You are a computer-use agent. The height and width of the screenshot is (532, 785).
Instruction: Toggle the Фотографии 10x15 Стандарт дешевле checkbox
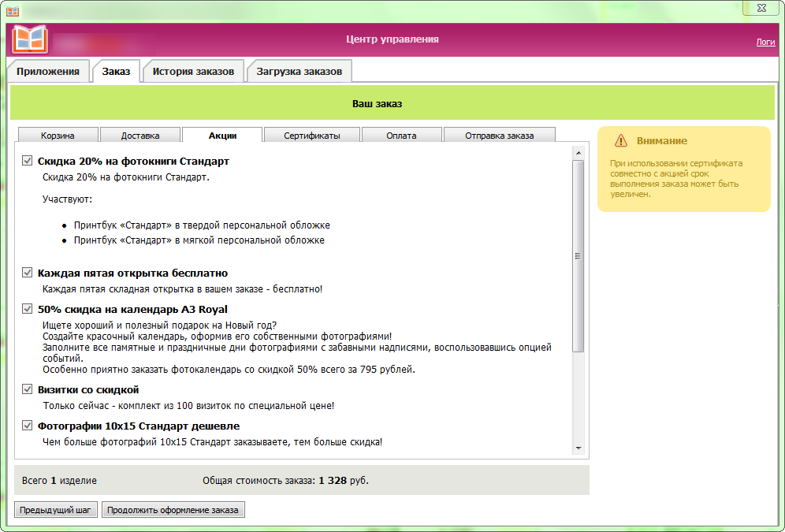click(28, 426)
